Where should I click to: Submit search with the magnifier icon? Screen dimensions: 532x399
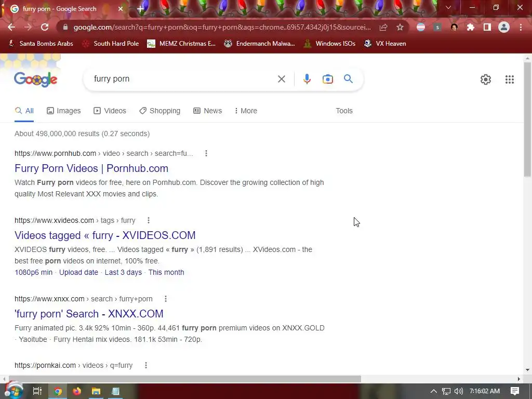point(348,79)
